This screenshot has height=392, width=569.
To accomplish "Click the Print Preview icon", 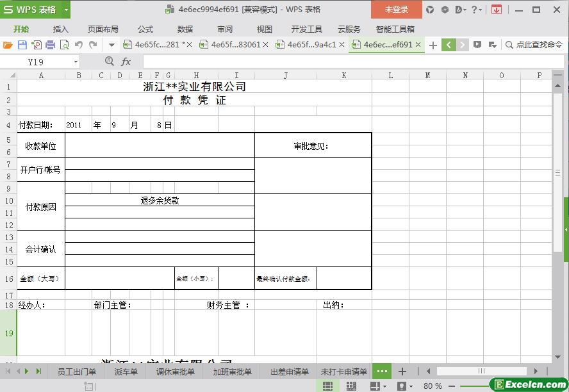I will [64, 45].
